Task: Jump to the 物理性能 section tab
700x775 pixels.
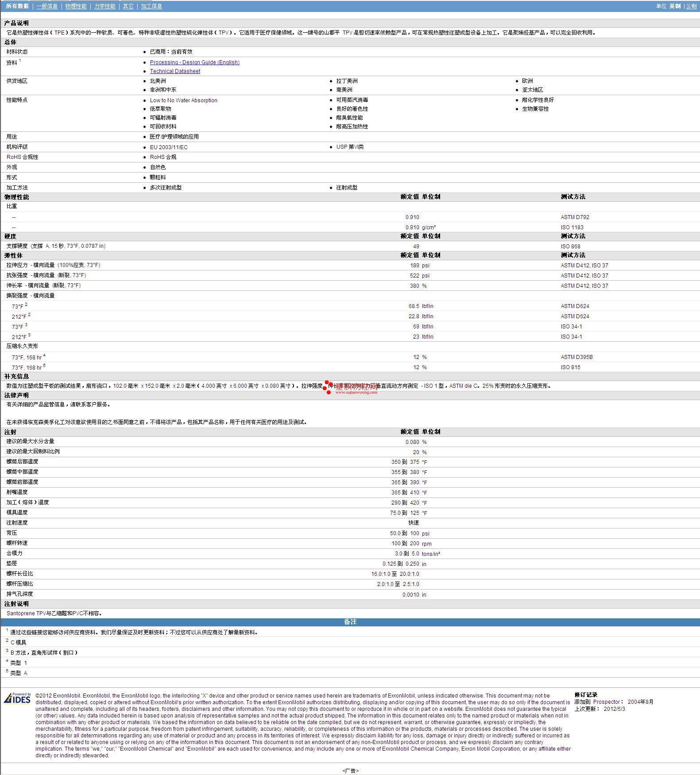Action: [76, 6]
